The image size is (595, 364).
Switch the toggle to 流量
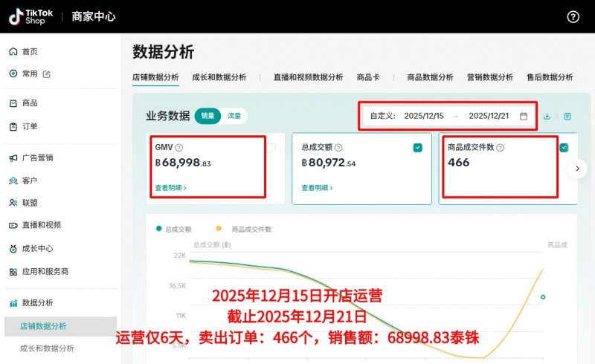click(x=234, y=116)
